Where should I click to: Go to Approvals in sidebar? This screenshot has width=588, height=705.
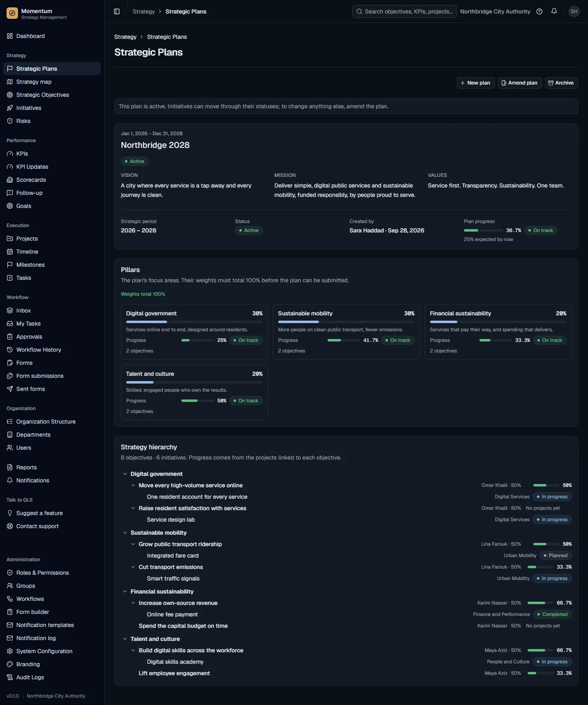click(x=52, y=337)
